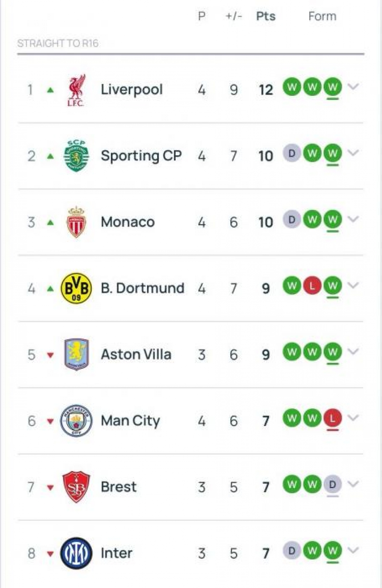The width and height of the screenshot is (382, 588).
Task: Expand the B. Dortmund row chevron
Action: point(353,285)
